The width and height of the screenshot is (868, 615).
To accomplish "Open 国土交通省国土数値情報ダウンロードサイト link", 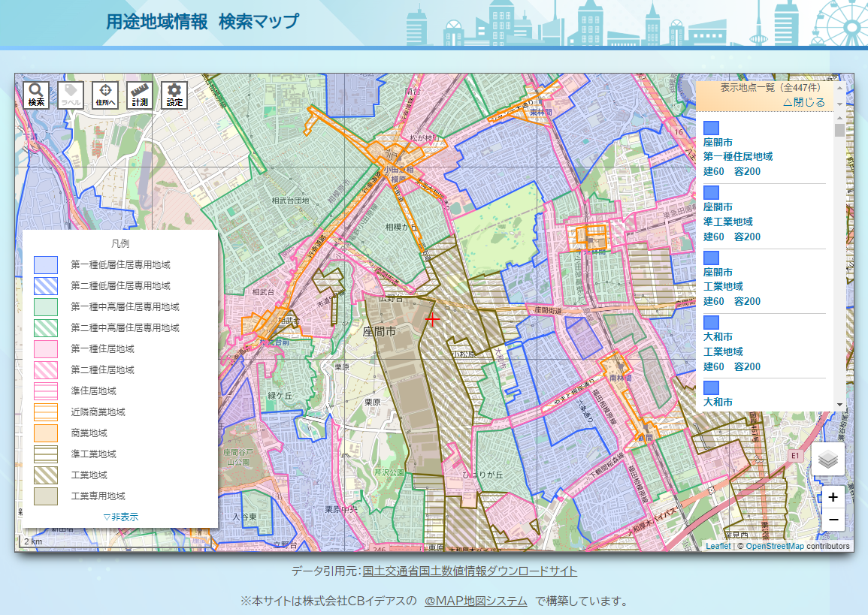I will [x=470, y=571].
